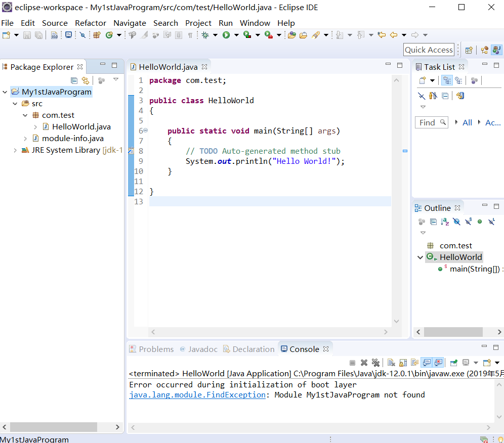
Task: Click the Run External Tools icon
Action: (269, 35)
